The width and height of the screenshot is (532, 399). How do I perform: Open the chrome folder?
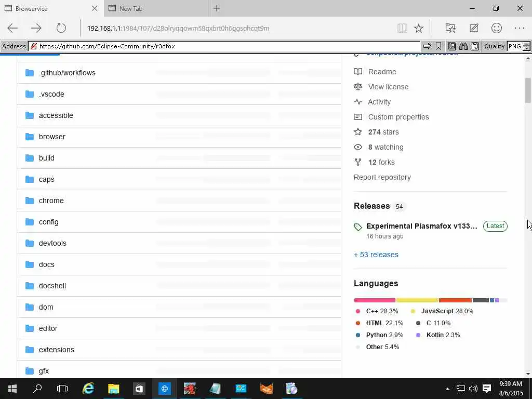pos(51,201)
